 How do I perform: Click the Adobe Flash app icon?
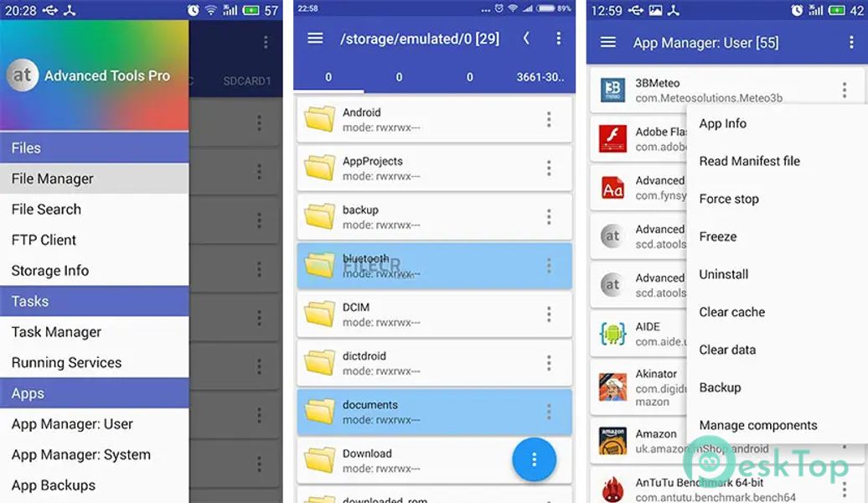tap(612, 139)
